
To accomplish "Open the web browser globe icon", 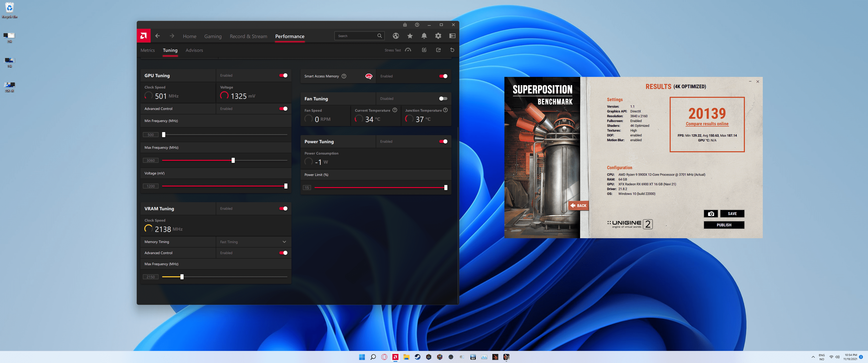I will point(396,36).
